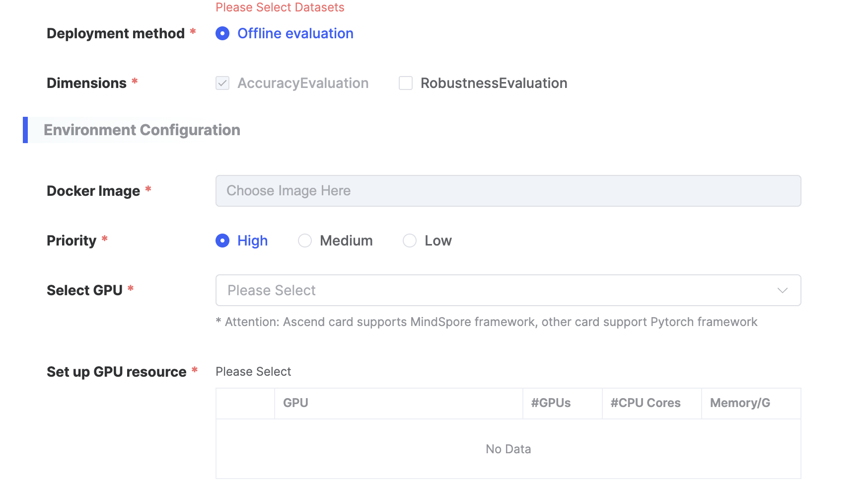Click the Memory/G column header
Image resolution: width=868 pixels, height=493 pixels.
(740, 403)
